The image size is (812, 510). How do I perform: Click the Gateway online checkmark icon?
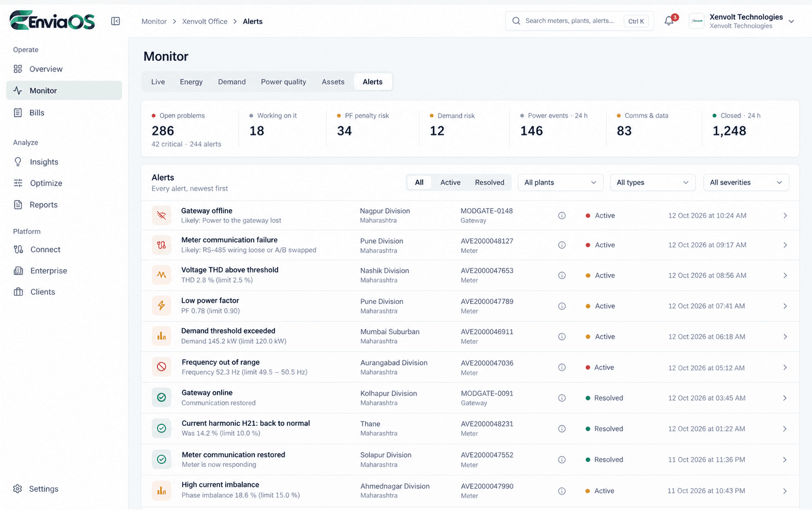click(x=162, y=398)
